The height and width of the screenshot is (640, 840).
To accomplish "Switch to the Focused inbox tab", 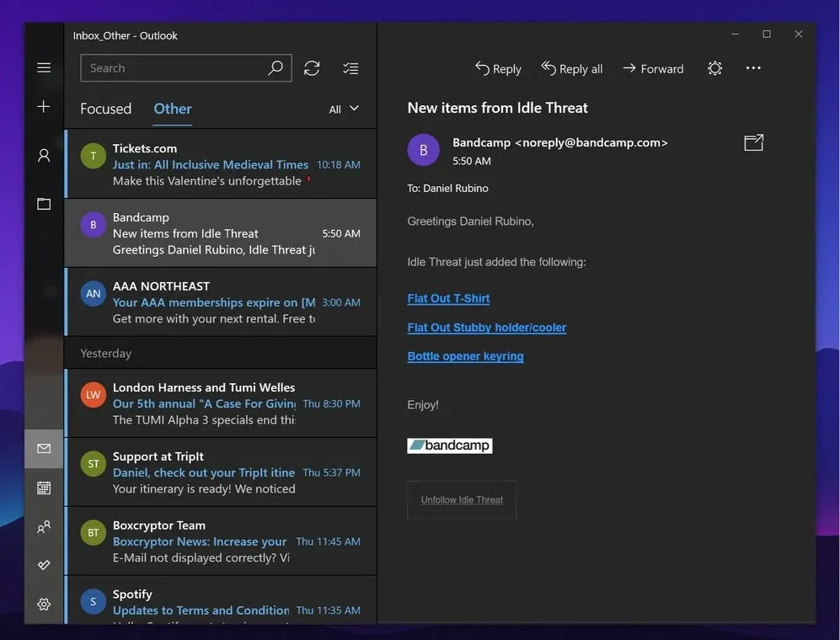I will pyautogui.click(x=105, y=109).
